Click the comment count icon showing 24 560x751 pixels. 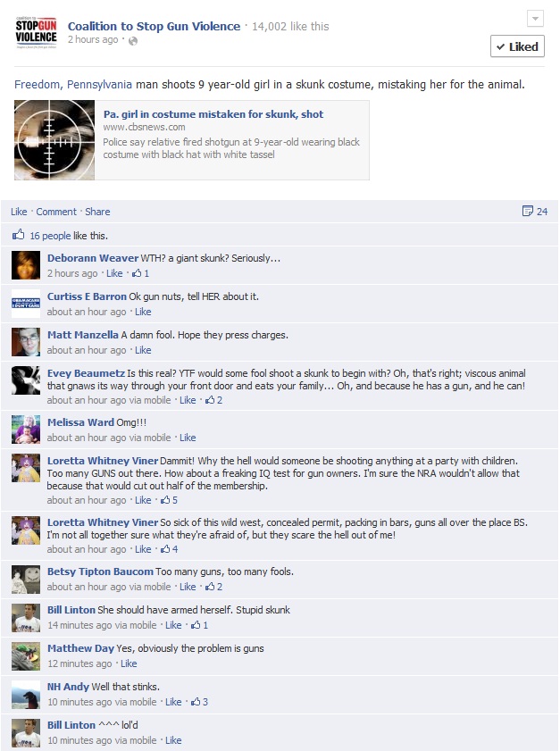534,212
